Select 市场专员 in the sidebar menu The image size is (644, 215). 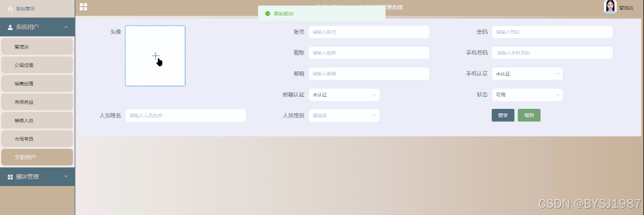coord(37,139)
